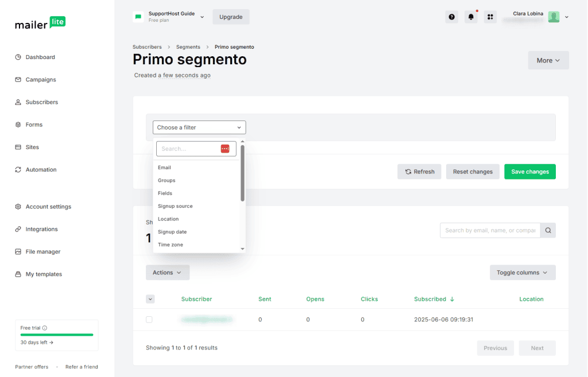This screenshot has width=588, height=377.
Task: Open the Dashboard clock icon in sidebar
Action: 18,57
